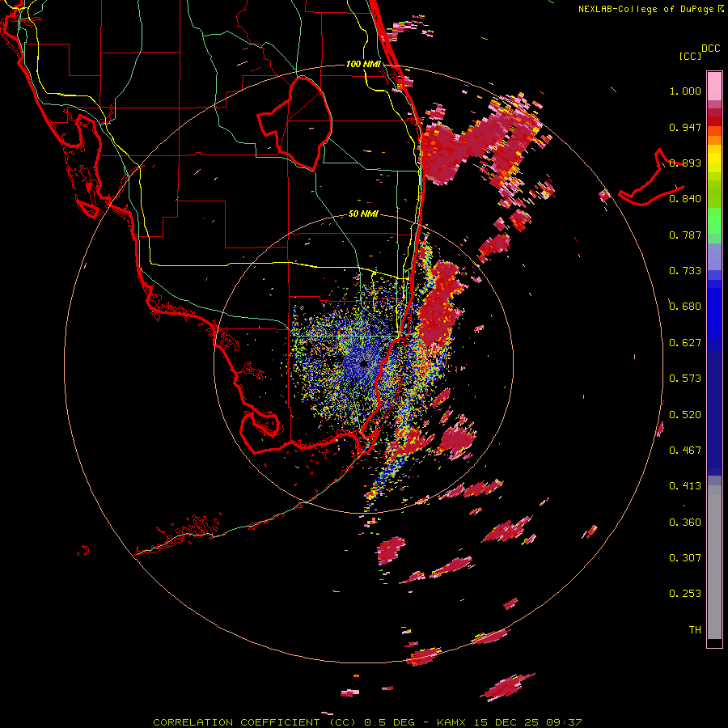This screenshot has width=728, height=728.
Task: Click the 0.787 scale value
Action: tap(685, 235)
